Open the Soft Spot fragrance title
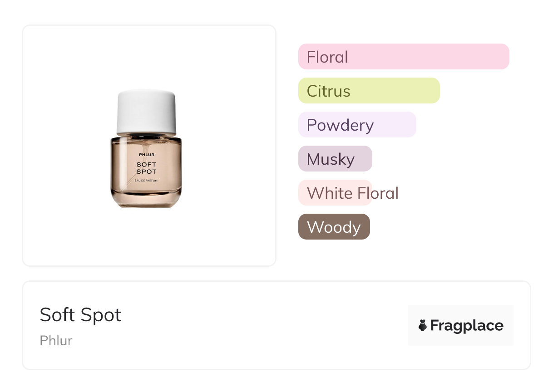 [81, 315]
